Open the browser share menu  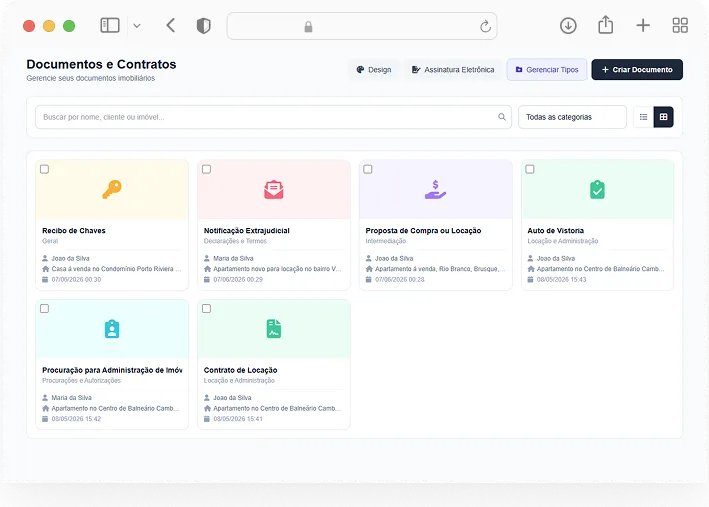click(605, 25)
